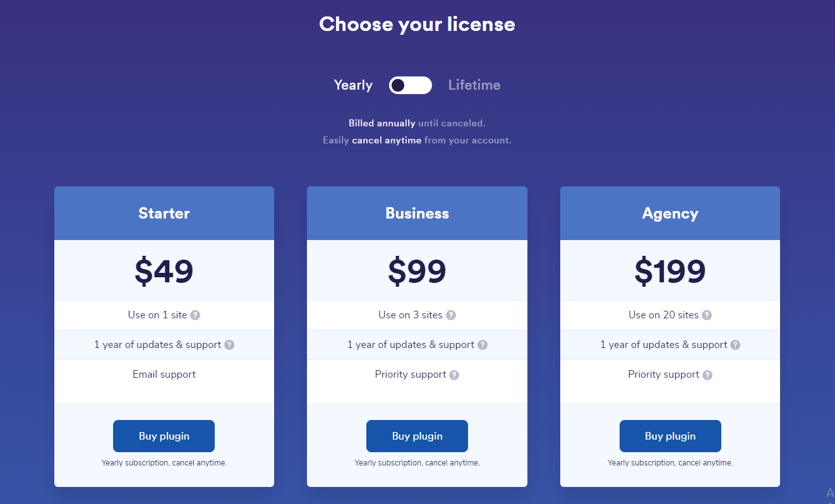Click help icon beside 'Use on 20 sites'
The height and width of the screenshot is (504, 835).
tap(707, 315)
